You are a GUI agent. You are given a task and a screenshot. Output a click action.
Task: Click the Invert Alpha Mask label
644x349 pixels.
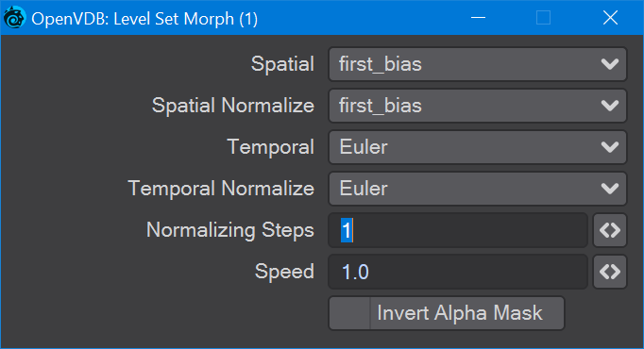click(460, 313)
